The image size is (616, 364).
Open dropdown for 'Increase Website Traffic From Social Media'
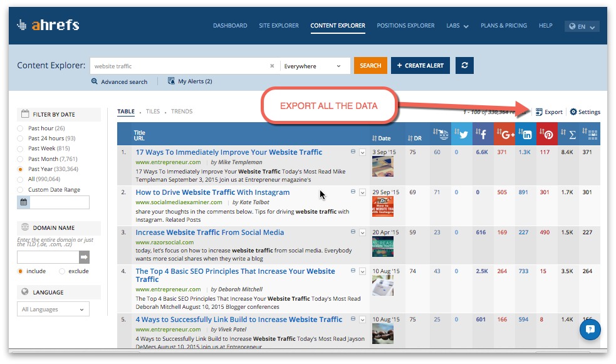tap(363, 232)
